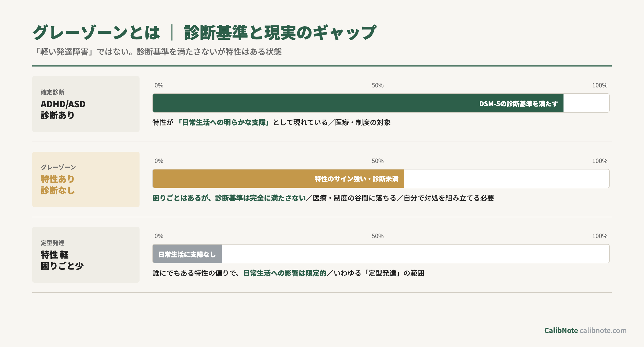Click the text 医療・制度の対象
Screen dimensions: 644x347
tap(363, 123)
